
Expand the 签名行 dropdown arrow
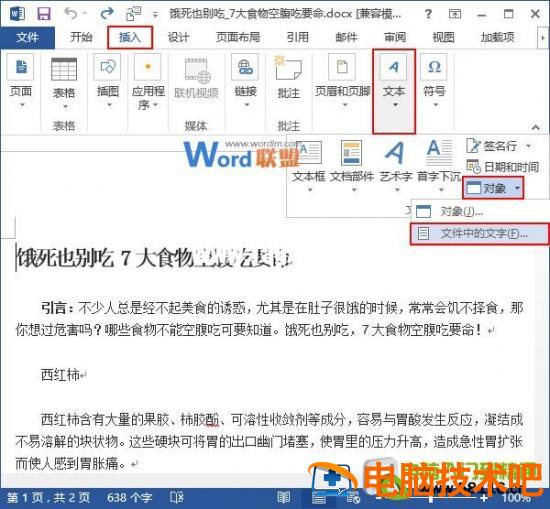pos(528,146)
